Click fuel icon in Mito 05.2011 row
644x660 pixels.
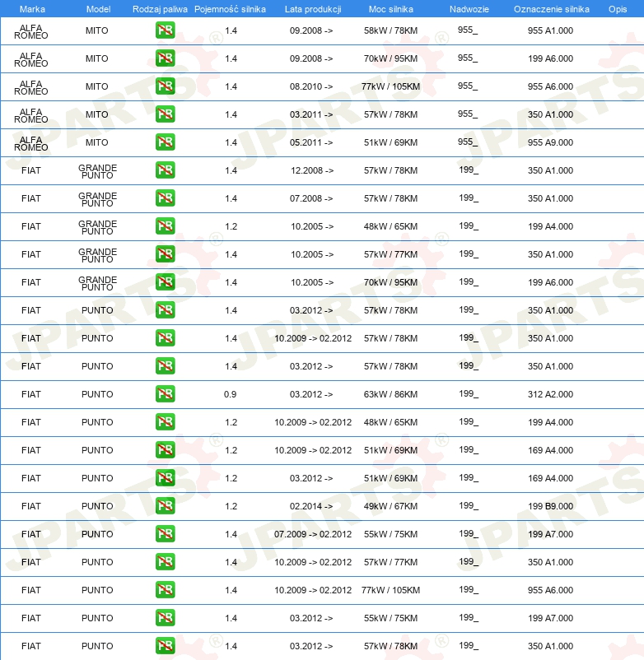coord(165,142)
